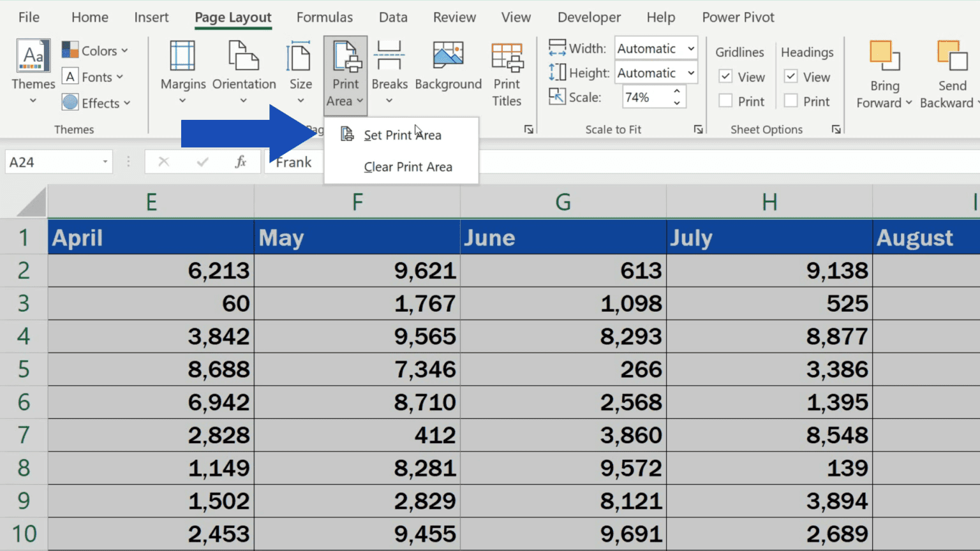Choose Set Print Area

pyautogui.click(x=402, y=135)
